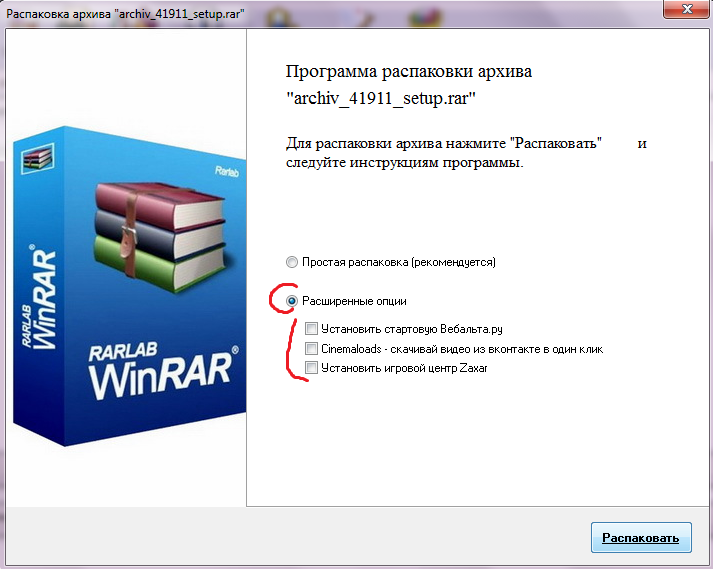Click the 'Расширенные опции' label text

tap(354, 301)
